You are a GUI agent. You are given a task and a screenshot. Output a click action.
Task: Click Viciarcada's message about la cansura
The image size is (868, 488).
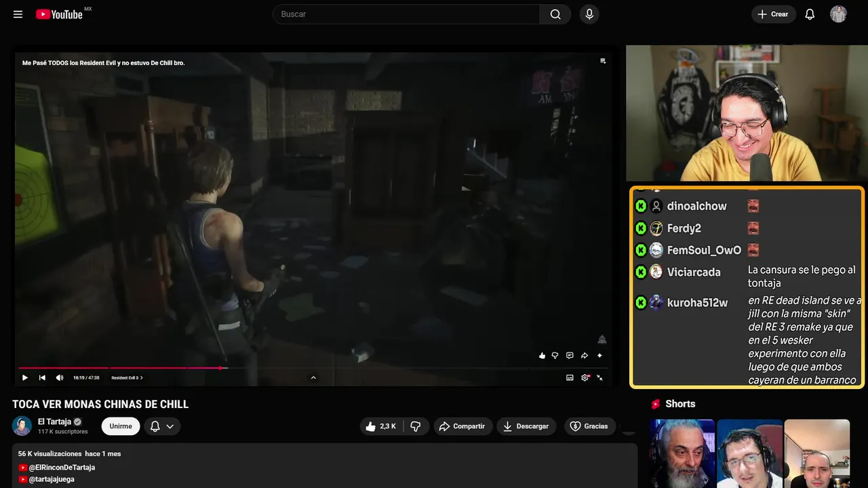tap(802, 277)
